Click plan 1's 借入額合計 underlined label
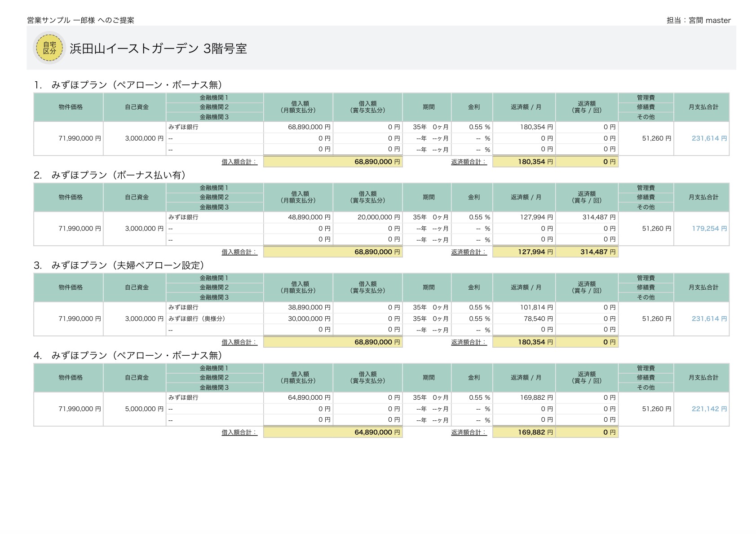Viewport: 756px width, 534px height. point(239,162)
